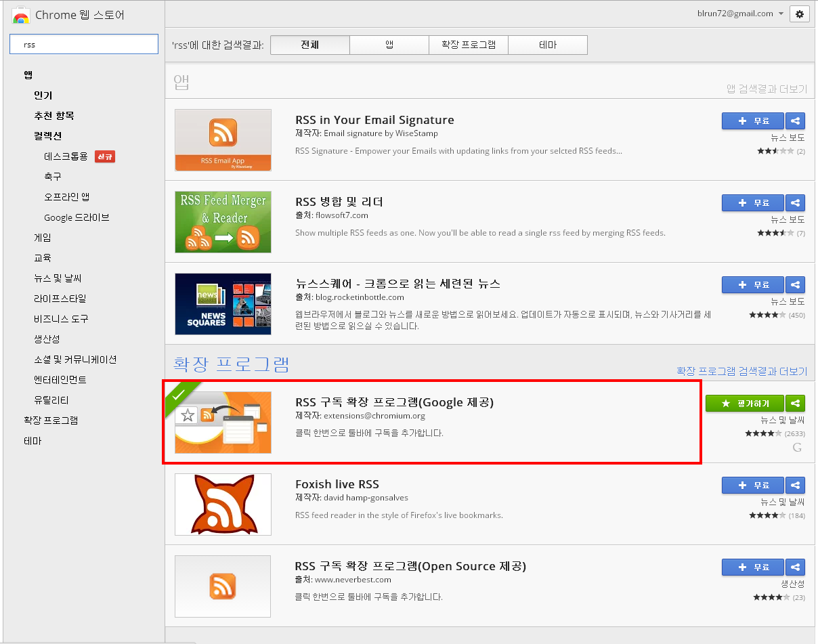Share the 뉴스스퀘어 app listing
This screenshot has width=818, height=644.
click(x=795, y=284)
